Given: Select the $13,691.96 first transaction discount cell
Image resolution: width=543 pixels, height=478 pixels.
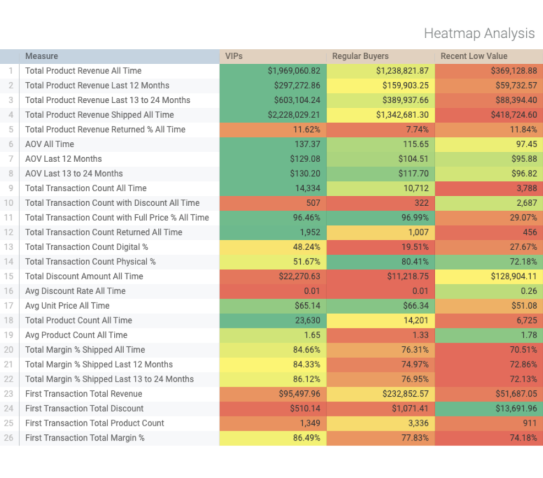Looking at the screenshot, I should (489, 408).
